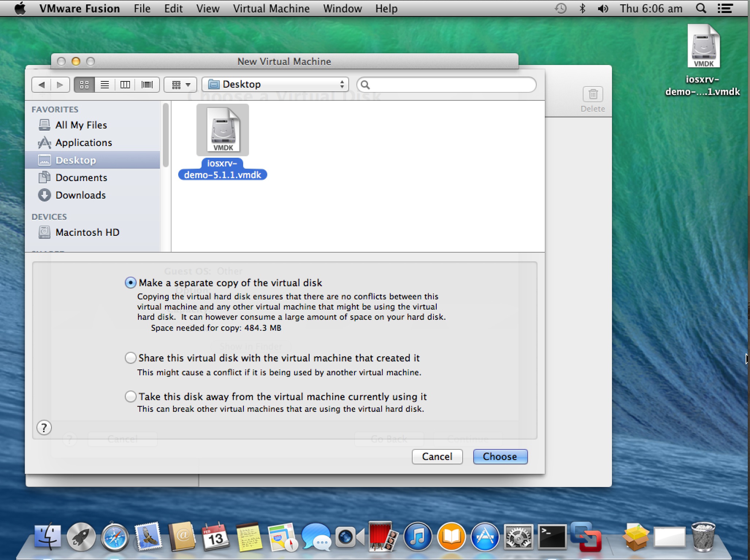Go back with the left arrow button
This screenshot has height=560, width=750.
(x=41, y=85)
